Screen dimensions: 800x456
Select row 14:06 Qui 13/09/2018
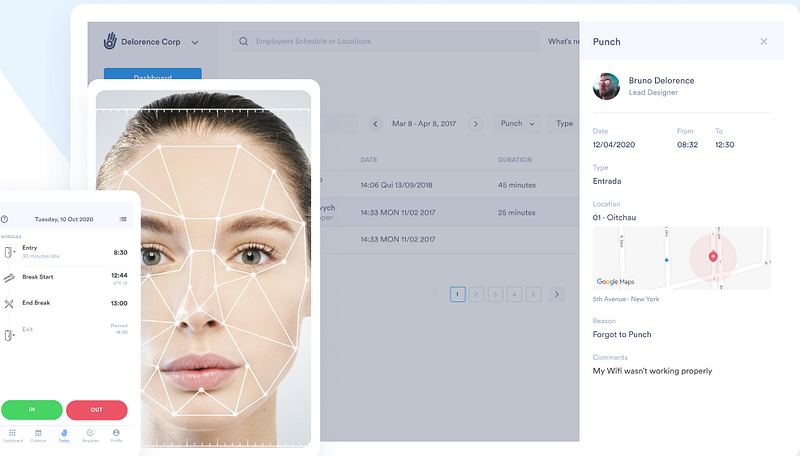pyautogui.click(x=396, y=185)
